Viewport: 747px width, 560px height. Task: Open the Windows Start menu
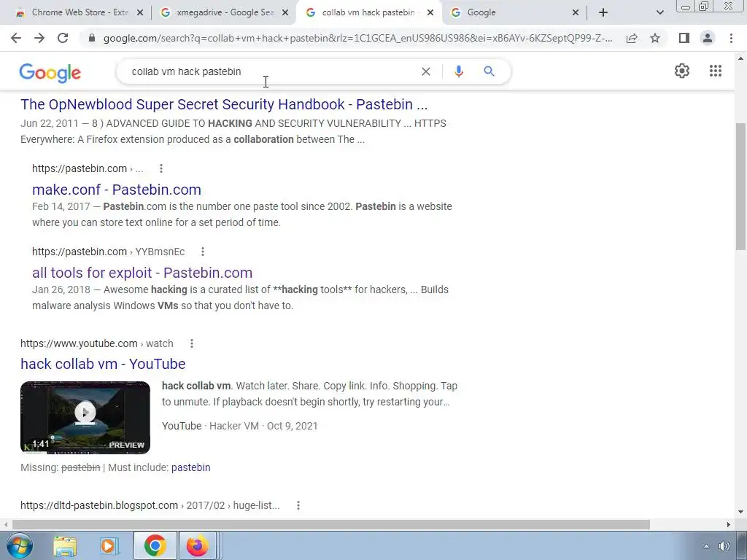(20, 545)
